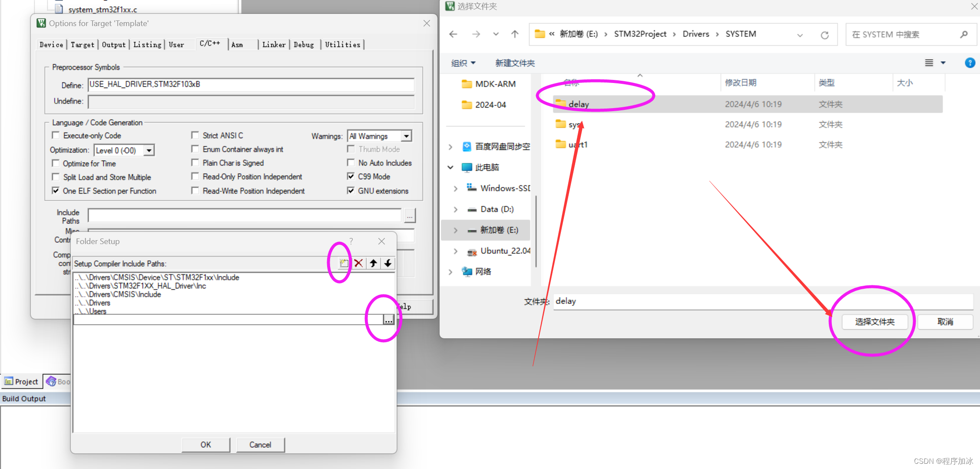Open the Optimization level dropdown

tap(149, 150)
